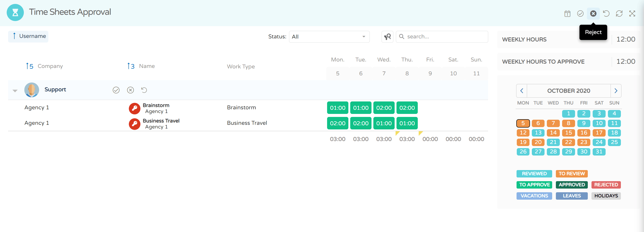Approve the Support user's time sheet row

pyautogui.click(x=116, y=90)
